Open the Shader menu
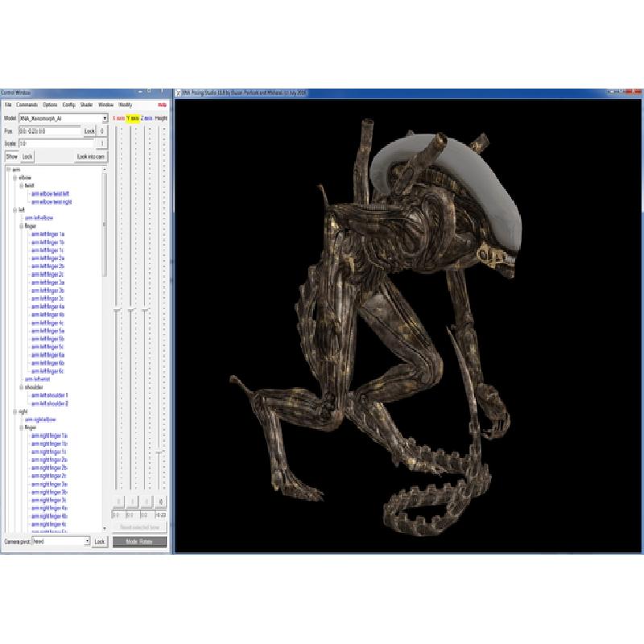Viewport: 644px width, 644px height. pos(87,105)
